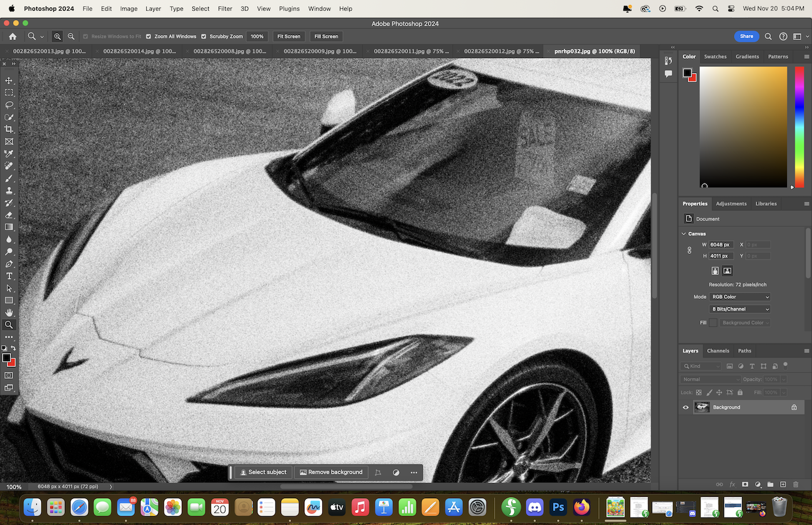Select the Horizontal Type tool
Viewport: 812px width, 525px height.
point(9,276)
